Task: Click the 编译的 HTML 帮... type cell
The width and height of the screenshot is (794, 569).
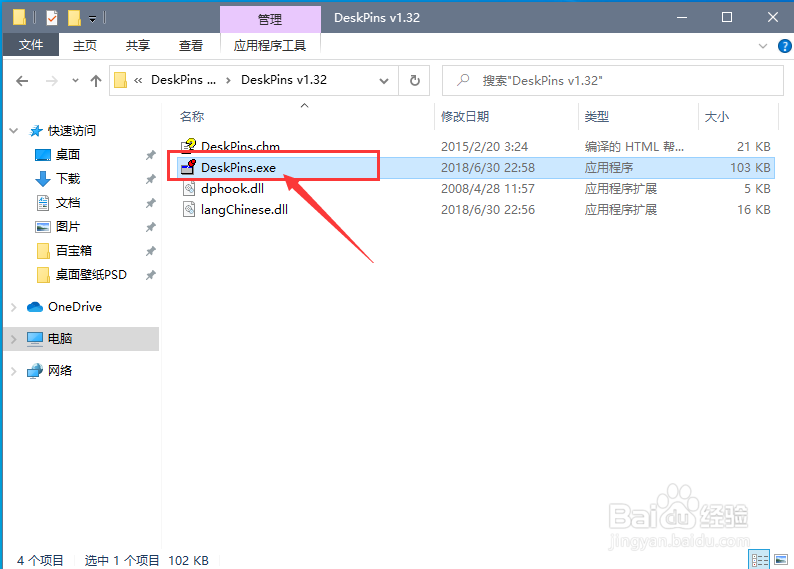Action: 634,146
